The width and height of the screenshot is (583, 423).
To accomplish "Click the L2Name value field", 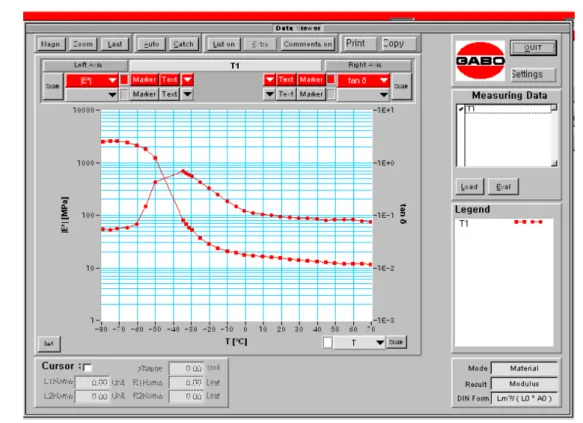I will [92, 396].
